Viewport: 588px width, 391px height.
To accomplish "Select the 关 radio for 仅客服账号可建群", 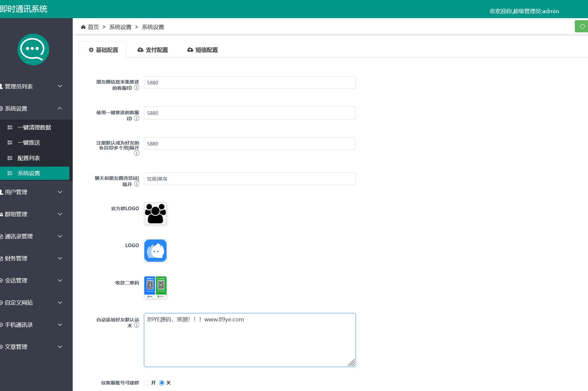I will pos(162,383).
